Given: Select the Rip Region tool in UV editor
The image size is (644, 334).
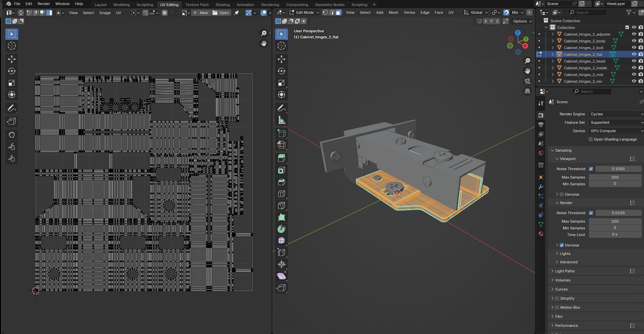Looking at the screenshot, I should point(12,121).
